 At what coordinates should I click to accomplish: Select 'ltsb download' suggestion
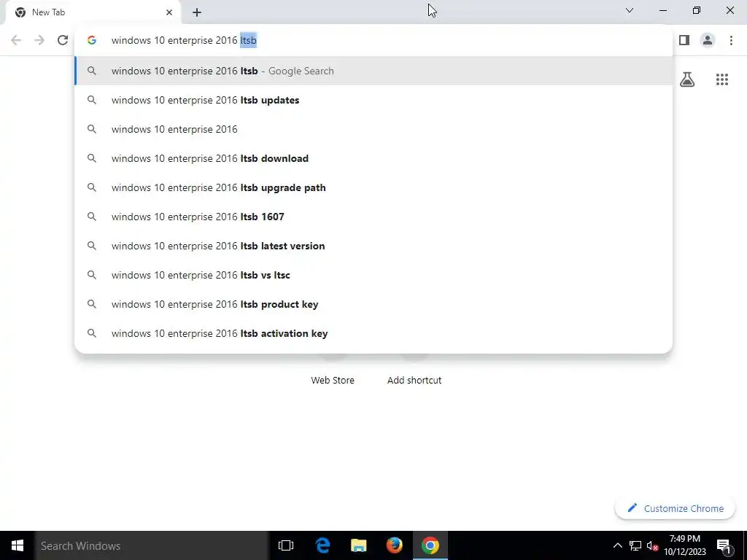tap(373, 158)
